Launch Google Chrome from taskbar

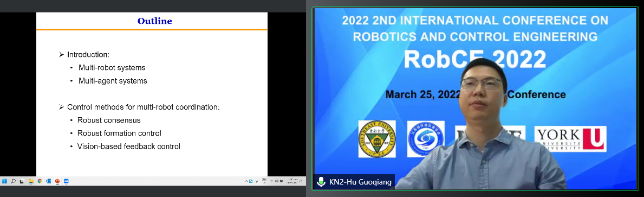tap(40, 181)
